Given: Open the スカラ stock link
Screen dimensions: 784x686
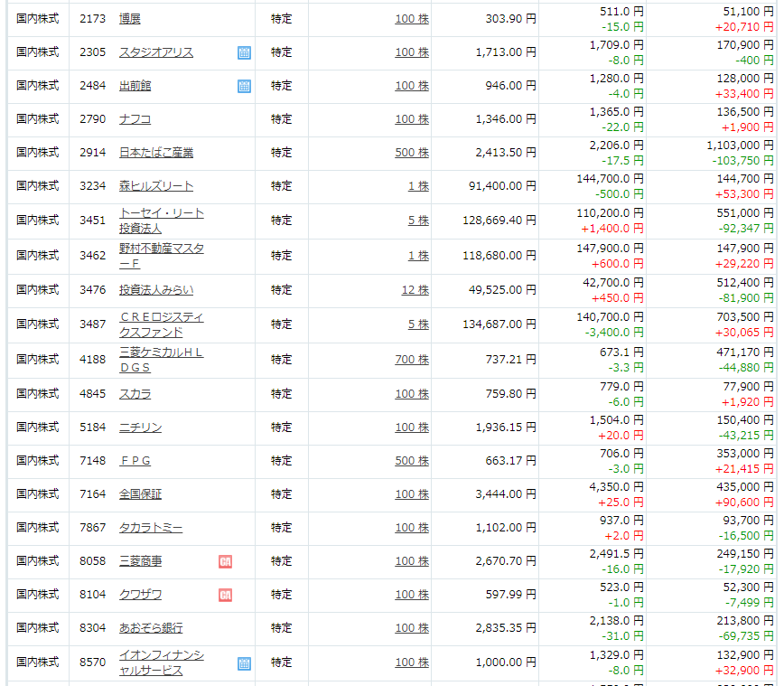Looking at the screenshot, I should pos(135,394).
